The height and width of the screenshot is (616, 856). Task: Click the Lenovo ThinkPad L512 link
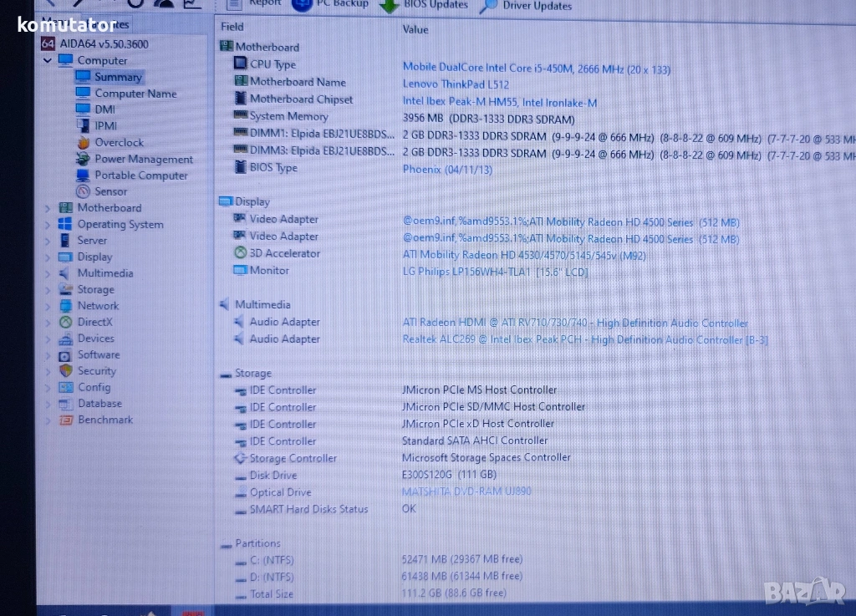[x=456, y=84]
